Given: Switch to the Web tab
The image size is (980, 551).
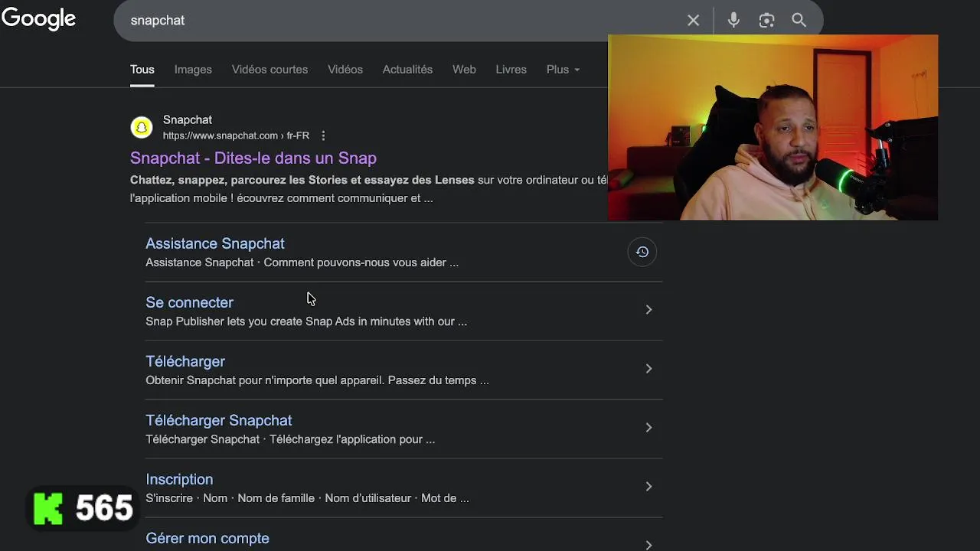Looking at the screenshot, I should click(x=464, y=70).
